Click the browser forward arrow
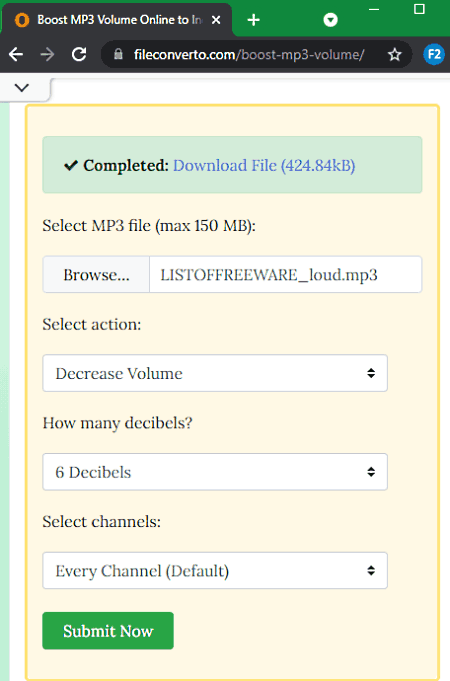The image size is (450, 681). pos(47,55)
